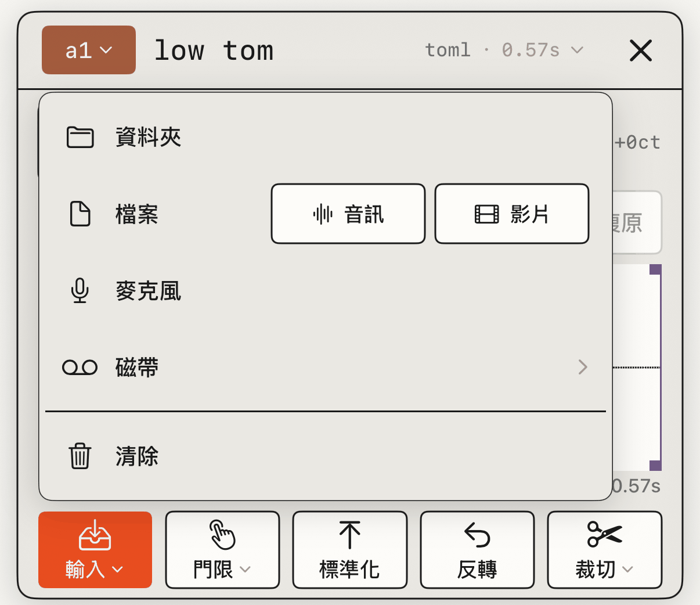Viewport: 700px width, 605px height.
Task: Click the microphone icon
Action: coord(80,291)
